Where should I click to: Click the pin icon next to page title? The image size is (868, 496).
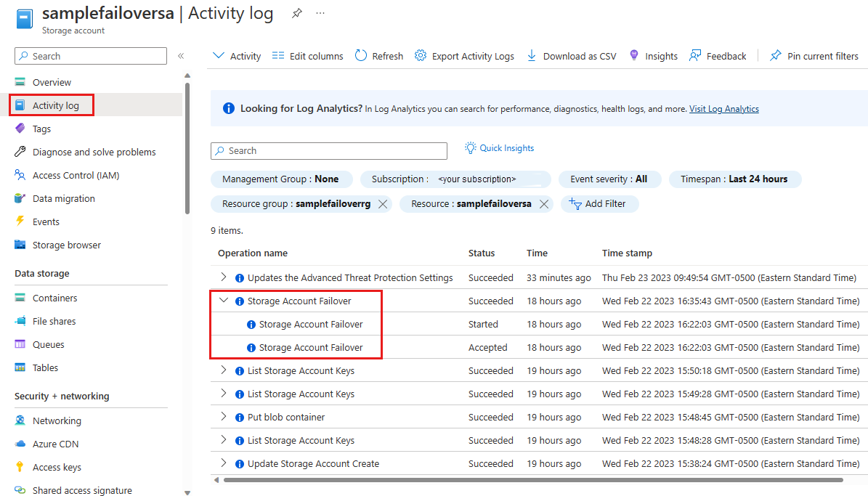click(x=296, y=14)
